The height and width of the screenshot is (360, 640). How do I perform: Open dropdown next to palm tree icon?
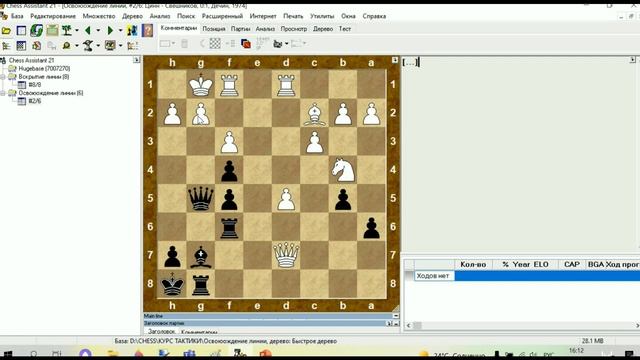[76, 31]
